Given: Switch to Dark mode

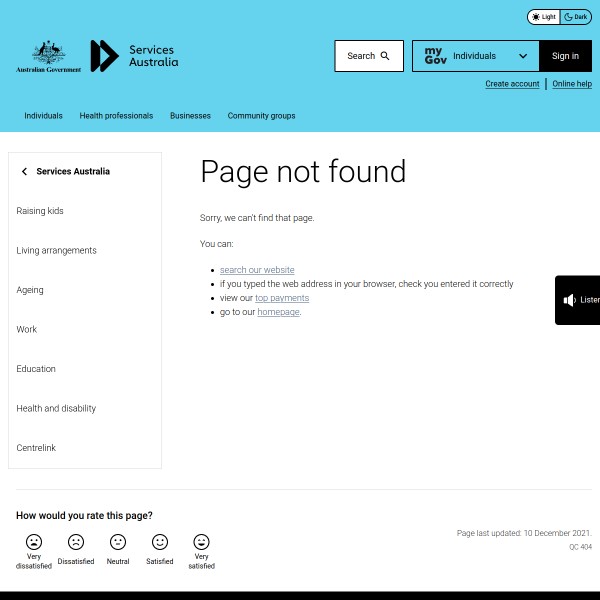Looking at the screenshot, I should (x=576, y=17).
